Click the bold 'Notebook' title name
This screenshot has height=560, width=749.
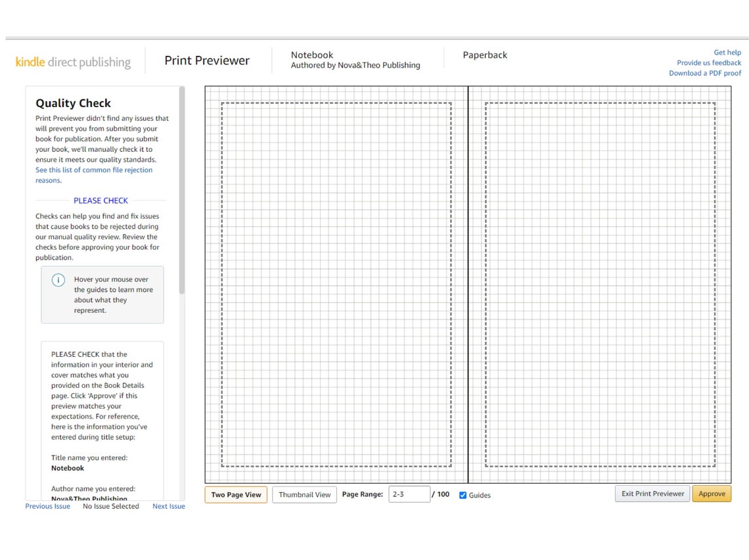click(68, 468)
